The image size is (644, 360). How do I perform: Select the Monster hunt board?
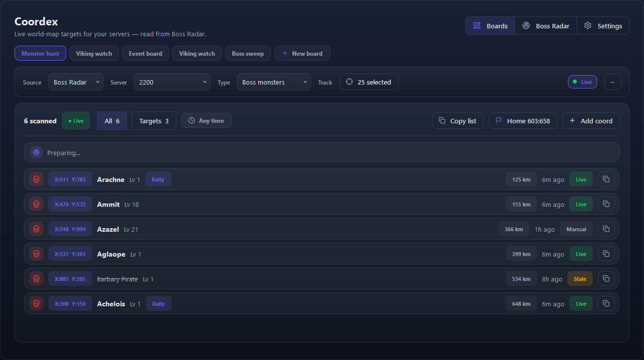point(40,53)
